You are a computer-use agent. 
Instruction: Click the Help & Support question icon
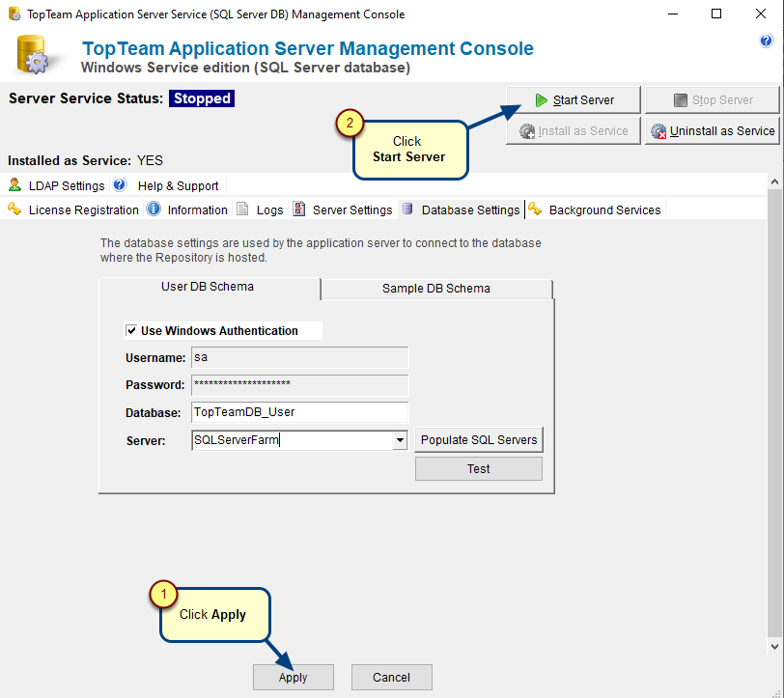click(120, 185)
